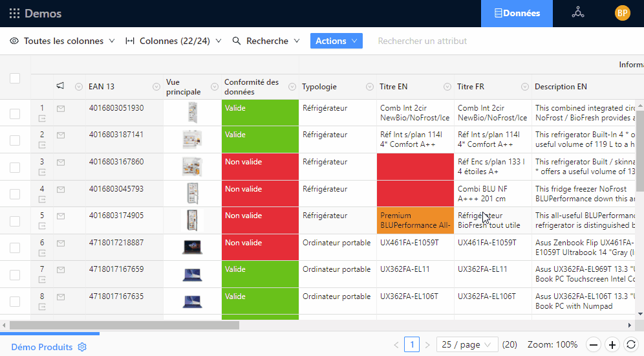The width and height of the screenshot is (644, 356).
Task: Click the blue Actions button
Action: tap(336, 41)
